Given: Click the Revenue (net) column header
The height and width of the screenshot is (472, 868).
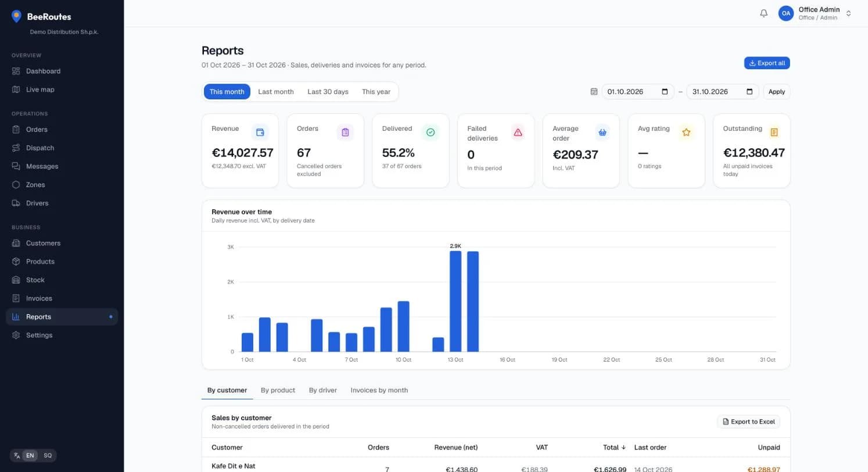Looking at the screenshot, I should tap(456, 448).
